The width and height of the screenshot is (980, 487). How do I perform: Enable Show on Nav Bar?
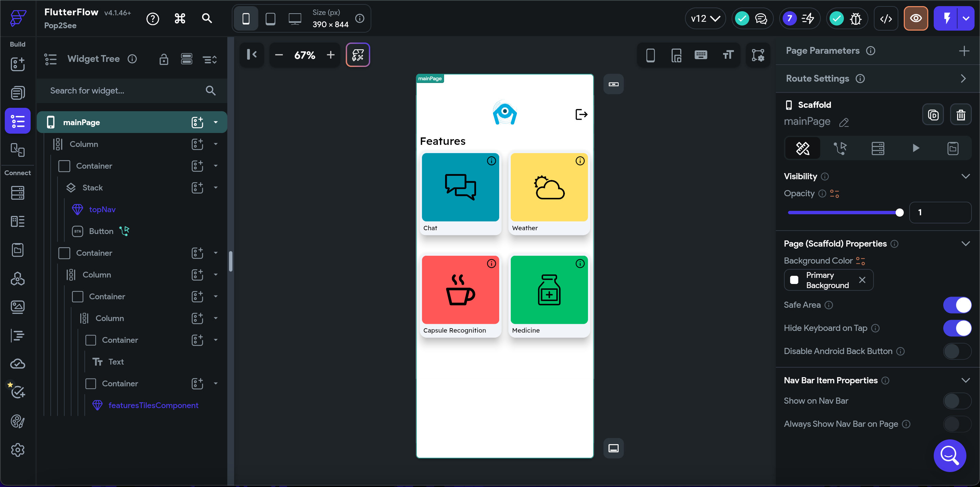click(957, 401)
